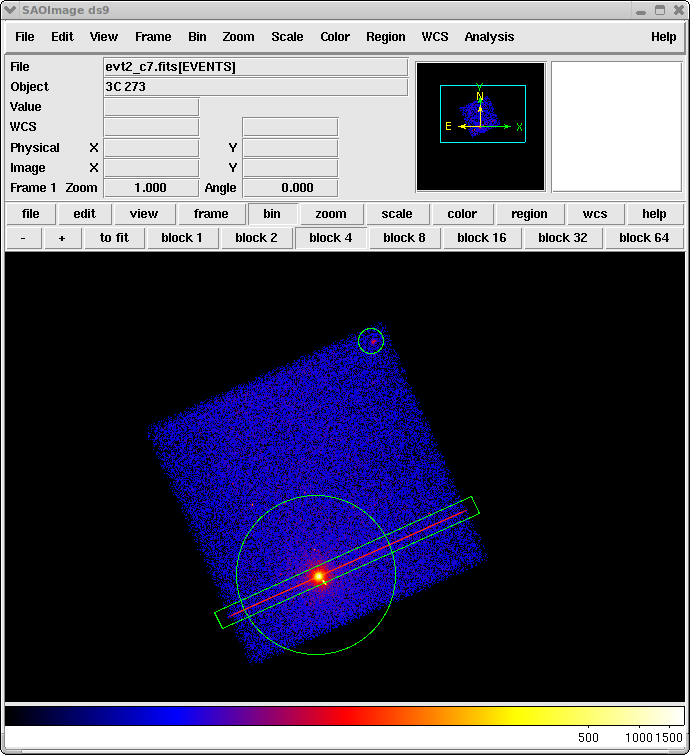This screenshot has height=755, width=690.
Task: Click the zoom button in button bar
Action: point(331,214)
